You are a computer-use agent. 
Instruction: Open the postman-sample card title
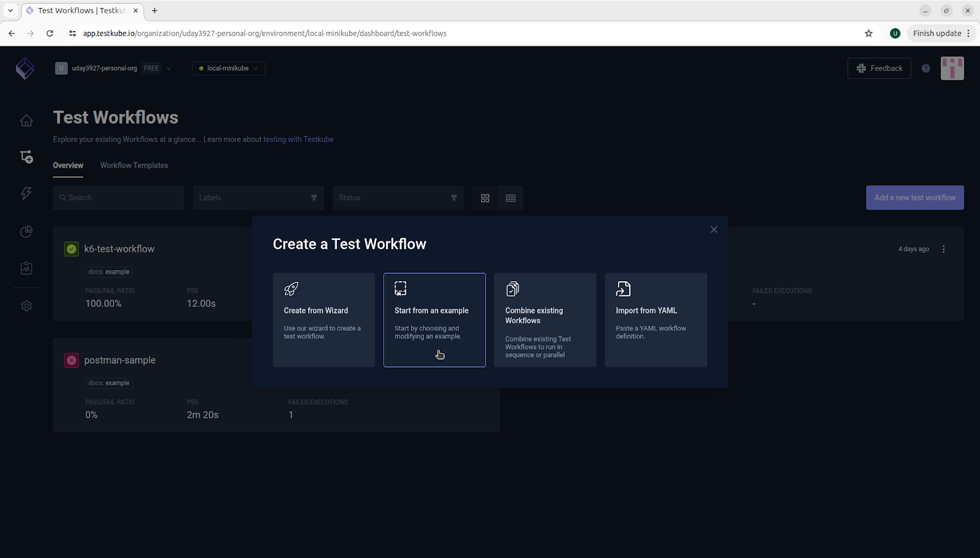(120, 360)
